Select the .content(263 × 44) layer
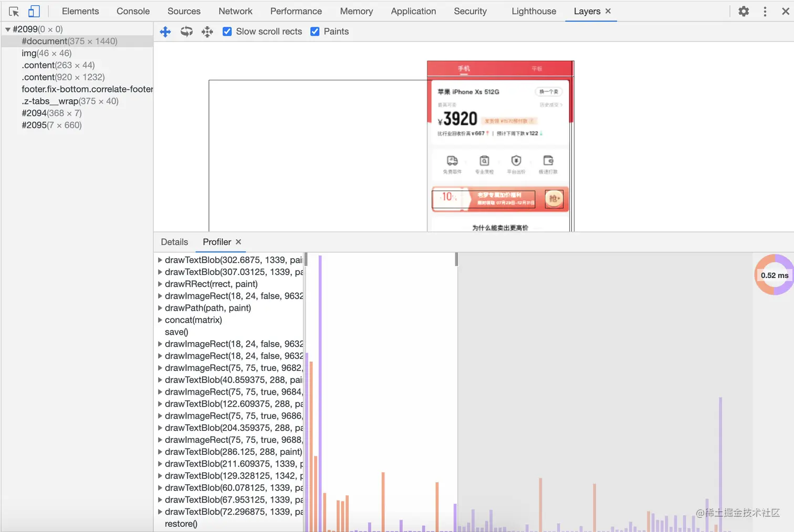Image resolution: width=794 pixels, height=532 pixels. [x=77, y=65]
